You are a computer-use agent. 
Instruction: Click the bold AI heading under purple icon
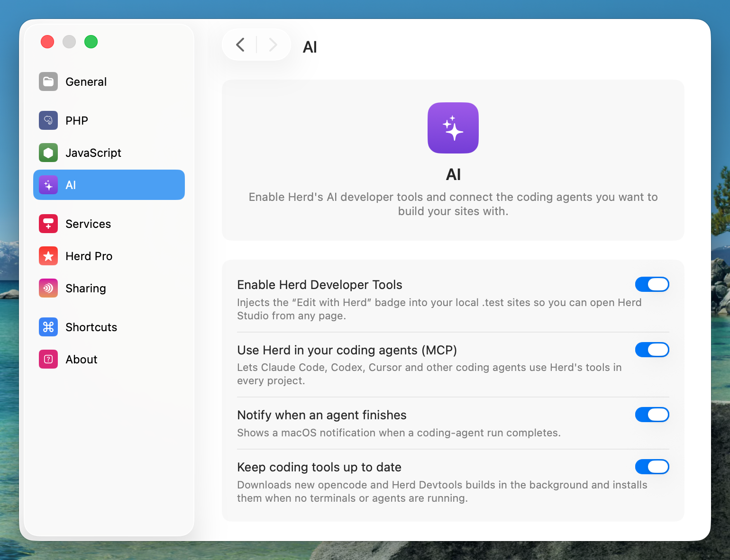coord(453,175)
